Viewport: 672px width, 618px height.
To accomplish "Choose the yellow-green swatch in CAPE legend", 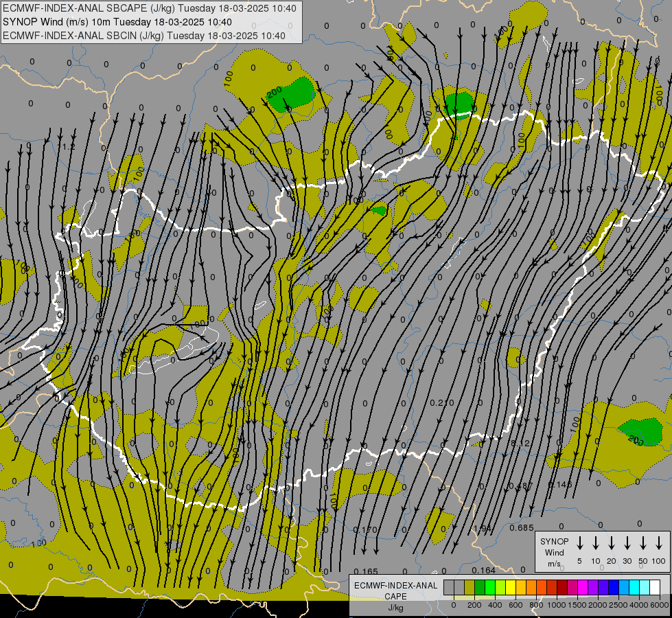I will point(500,587).
